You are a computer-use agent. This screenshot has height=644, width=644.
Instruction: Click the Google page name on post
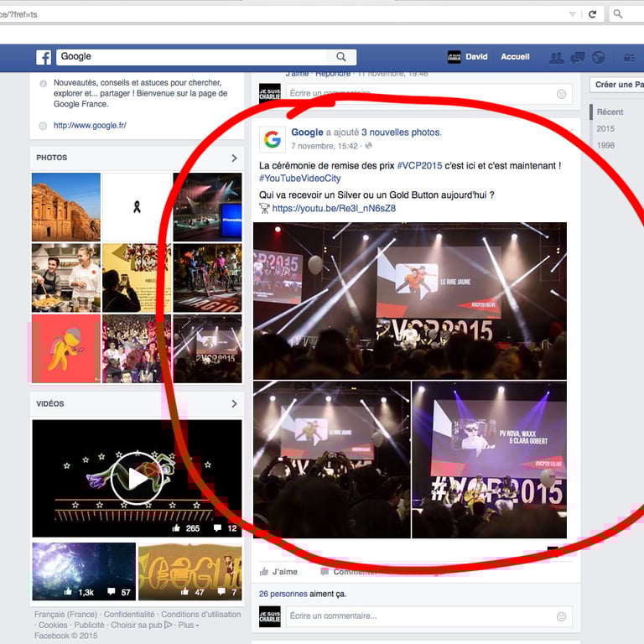307,132
